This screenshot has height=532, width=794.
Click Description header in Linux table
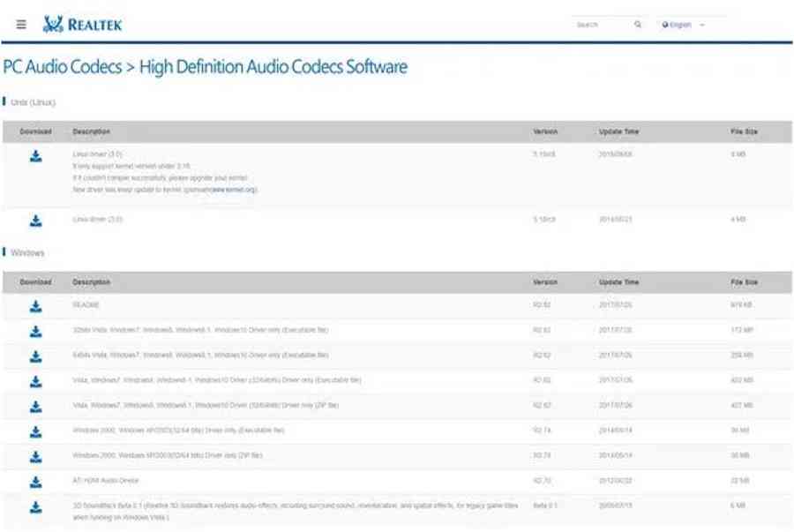pyautogui.click(x=91, y=131)
